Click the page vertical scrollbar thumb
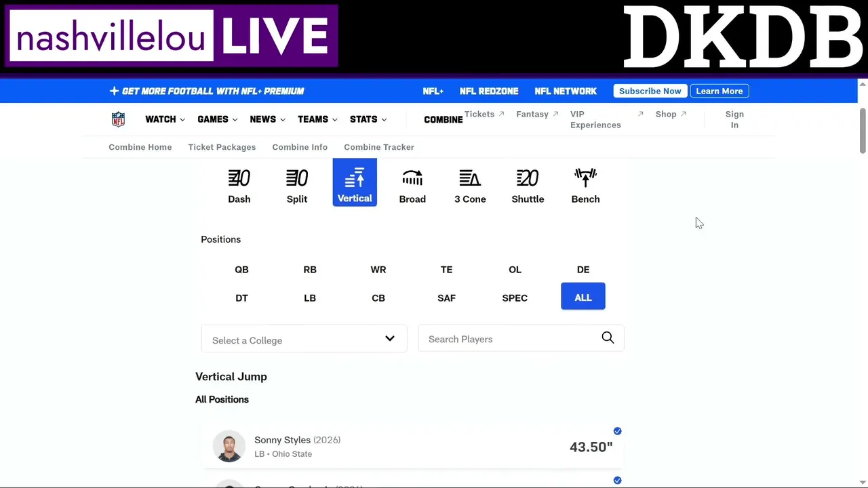Image resolution: width=868 pixels, height=488 pixels. coord(863,131)
